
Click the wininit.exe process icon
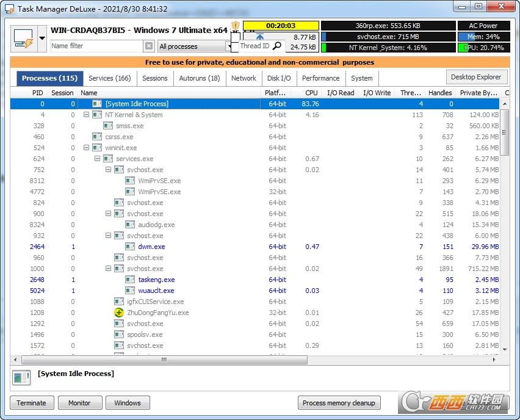pyautogui.click(x=97, y=148)
